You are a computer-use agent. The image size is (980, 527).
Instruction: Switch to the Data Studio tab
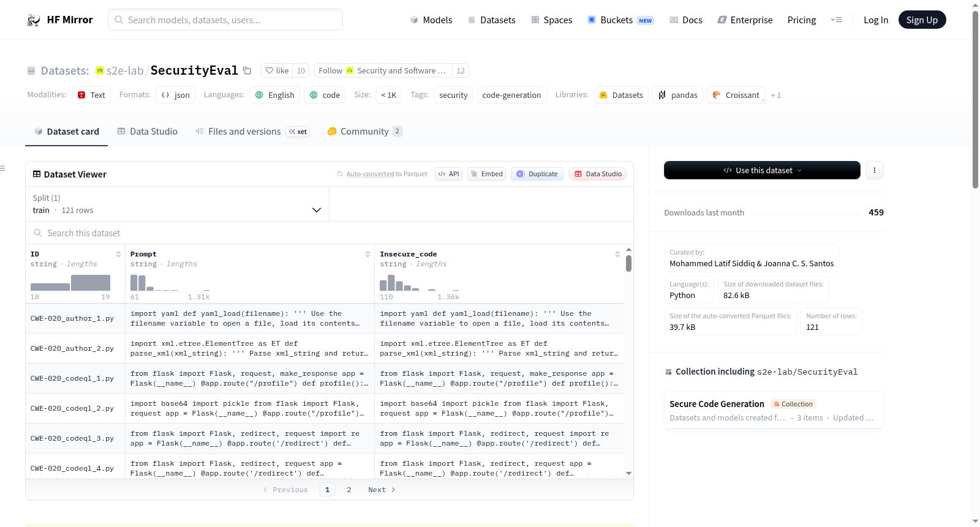pos(148,132)
